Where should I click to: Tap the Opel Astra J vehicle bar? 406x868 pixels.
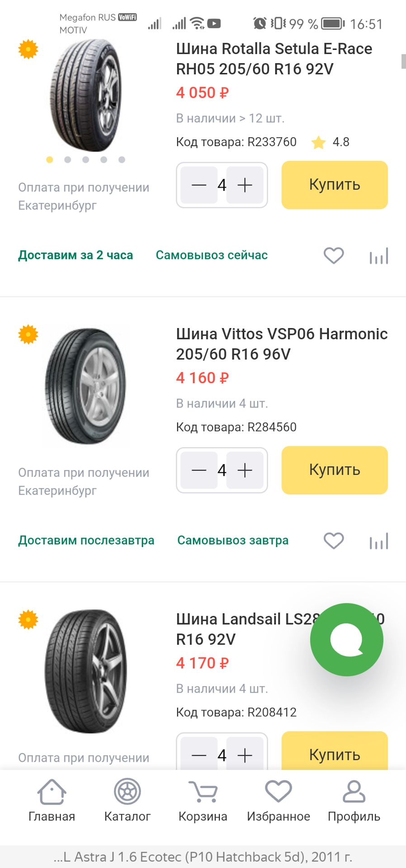pos(203,857)
